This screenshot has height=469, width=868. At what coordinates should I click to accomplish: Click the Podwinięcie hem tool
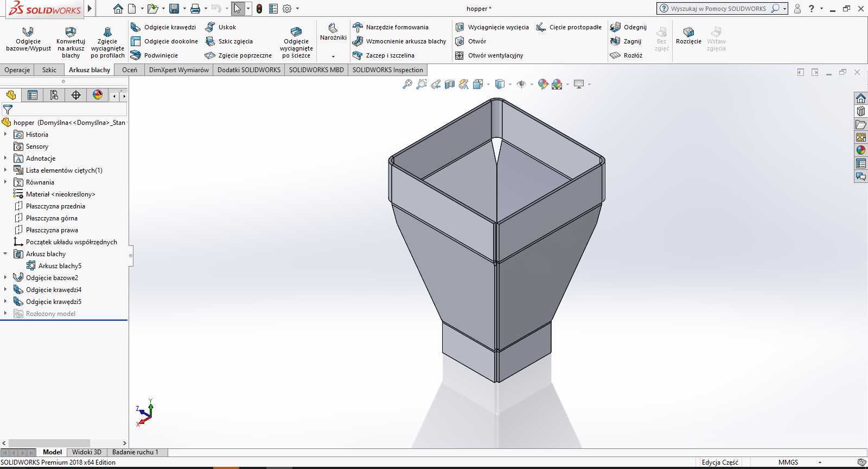[x=155, y=55]
